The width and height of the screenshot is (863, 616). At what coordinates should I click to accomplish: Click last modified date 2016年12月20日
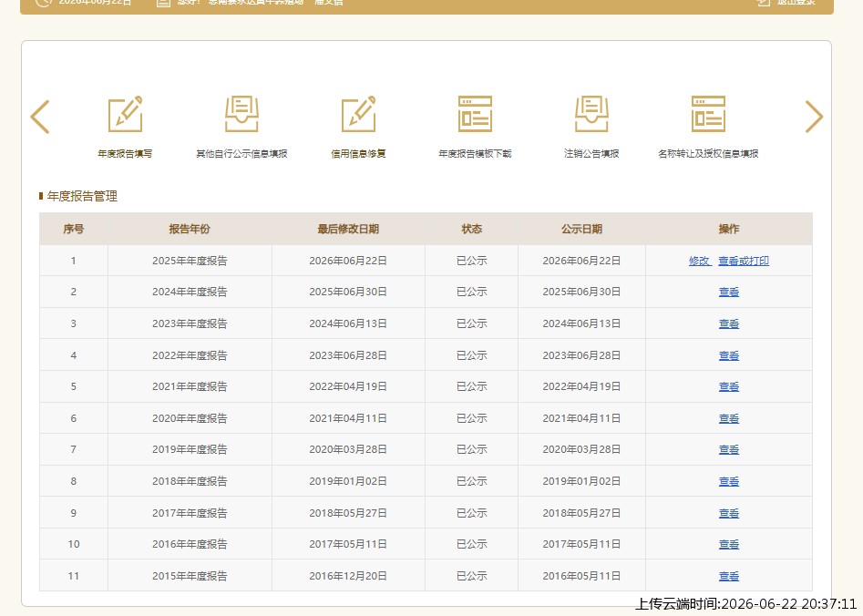[x=348, y=576]
